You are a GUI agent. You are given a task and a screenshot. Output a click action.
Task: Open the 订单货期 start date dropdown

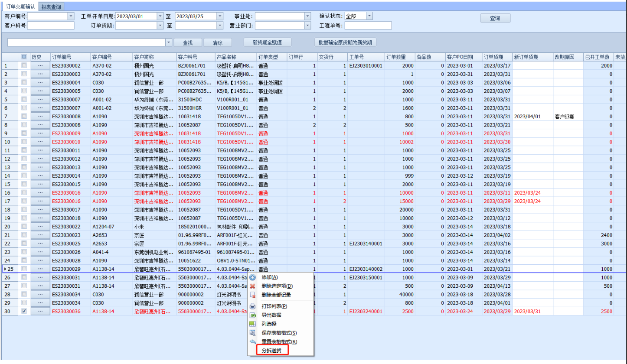click(160, 26)
